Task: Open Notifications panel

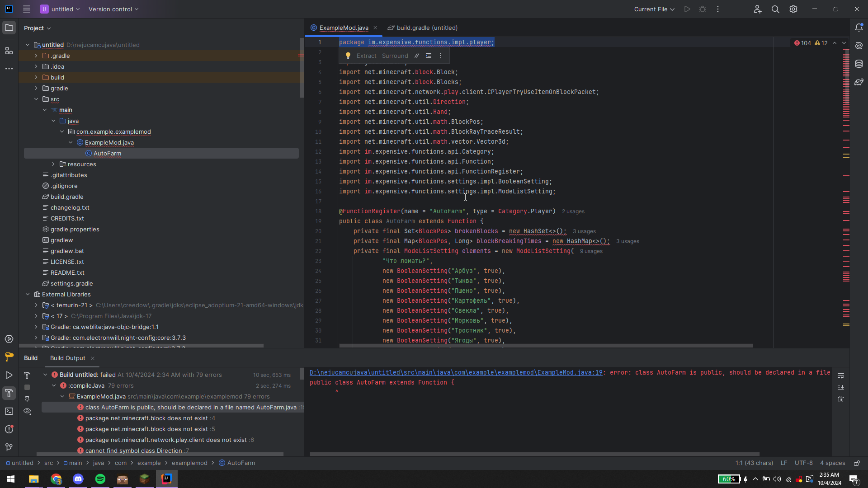Action: [x=859, y=28]
